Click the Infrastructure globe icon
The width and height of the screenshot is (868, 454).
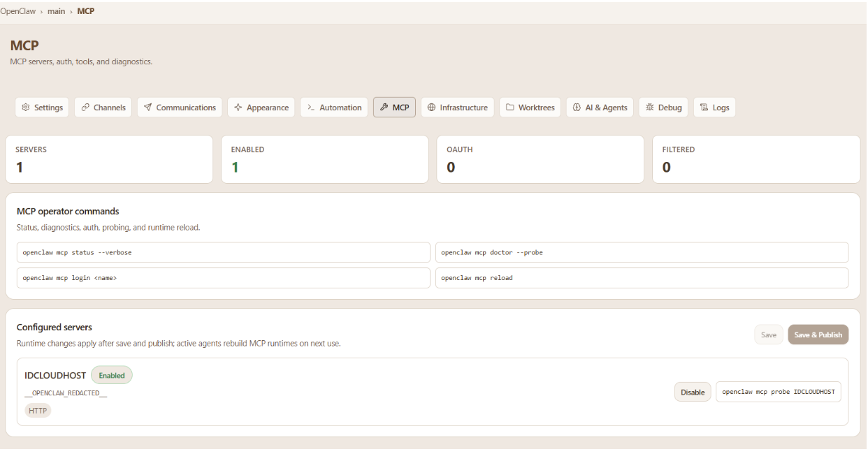tap(431, 108)
